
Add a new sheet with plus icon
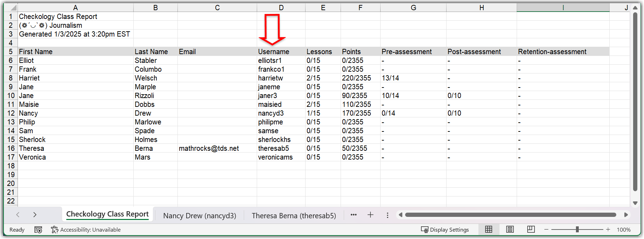[x=370, y=215]
